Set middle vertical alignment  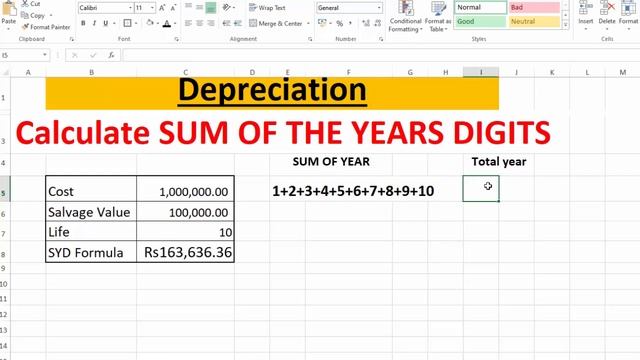[199, 7]
